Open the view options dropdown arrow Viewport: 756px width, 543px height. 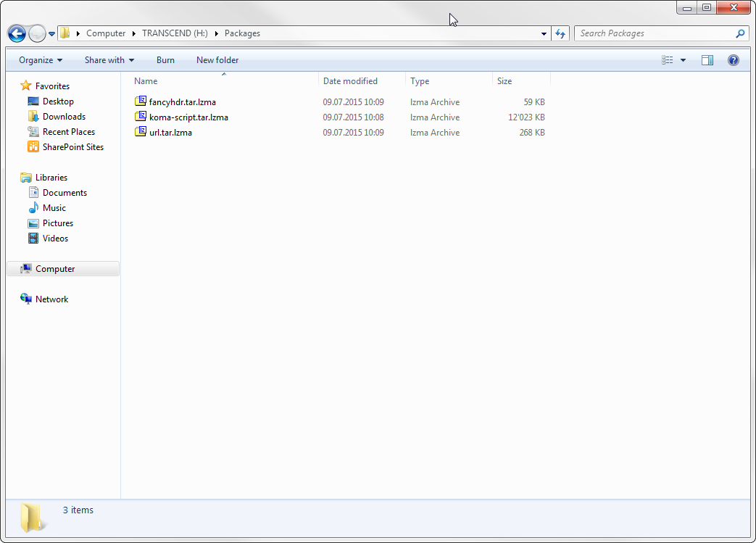click(x=683, y=60)
